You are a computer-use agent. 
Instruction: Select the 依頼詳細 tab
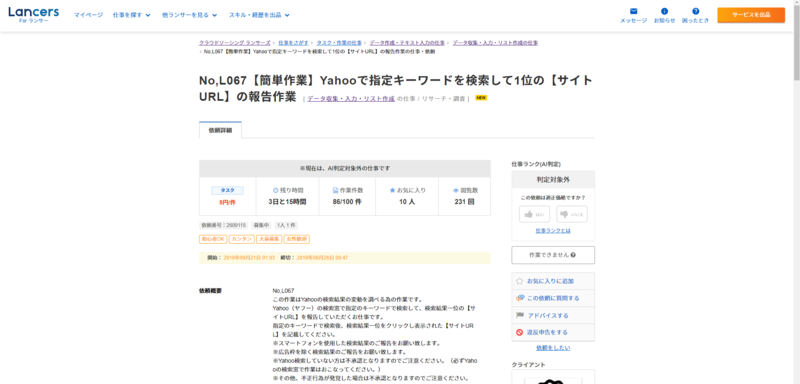(220, 130)
